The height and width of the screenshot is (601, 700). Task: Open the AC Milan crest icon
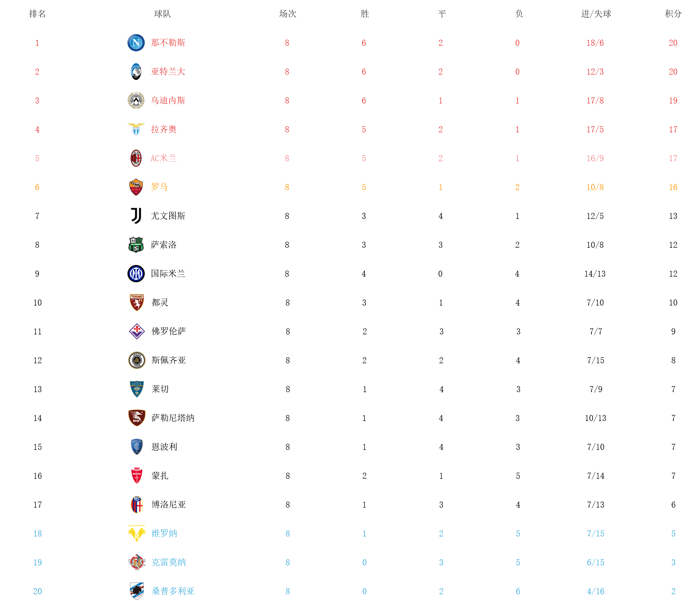pos(136,158)
